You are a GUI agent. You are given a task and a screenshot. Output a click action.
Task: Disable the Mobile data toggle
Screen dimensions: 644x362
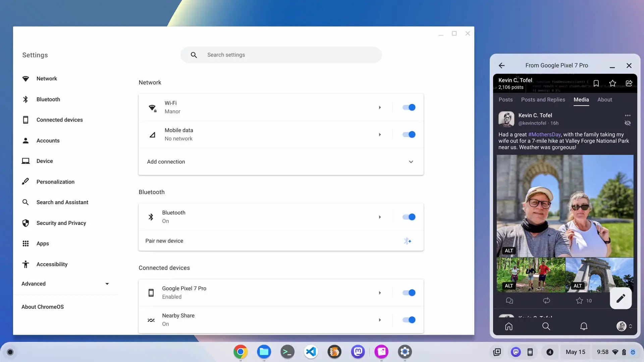[x=409, y=134]
